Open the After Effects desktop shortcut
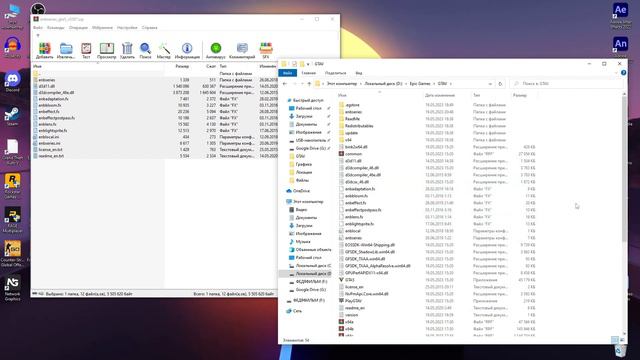Image resolution: width=640 pixels, height=360 pixels. click(x=620, y=16)
